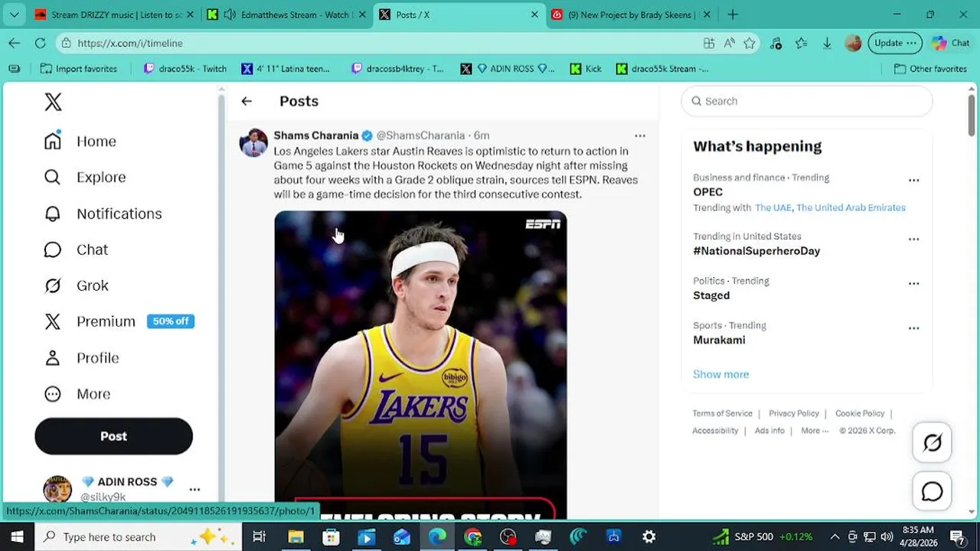Focus the X Search box

point(807,101)
